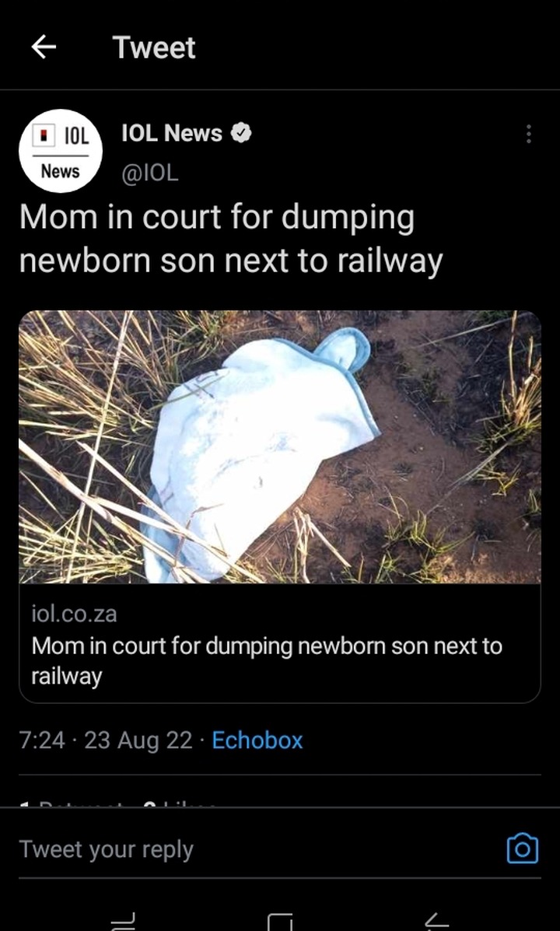Tap the blue verified badge
Viewport: 560px width, 931px height.
240,133
